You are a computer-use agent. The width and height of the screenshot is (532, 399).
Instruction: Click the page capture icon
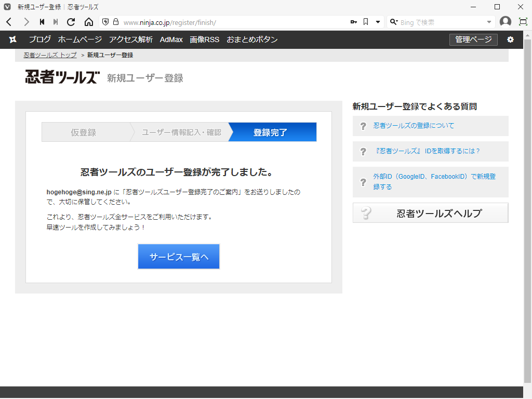pos(523,22)
